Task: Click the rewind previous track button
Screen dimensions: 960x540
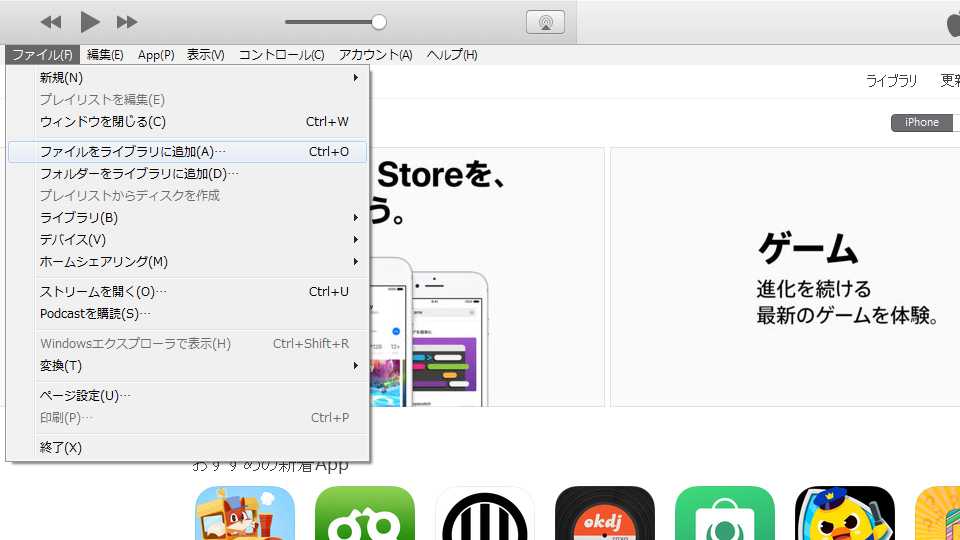Action: (x=51, y=23)
